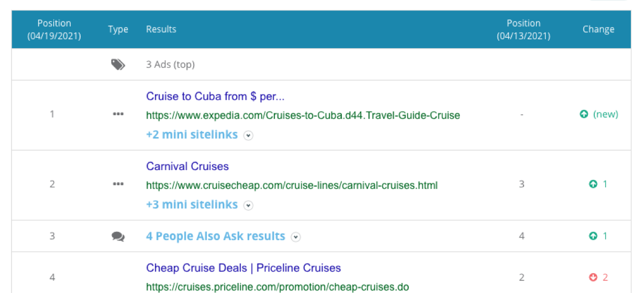Expand the People Also Ask results chevron
Screen dimensions: 644x293
[296, 237]
